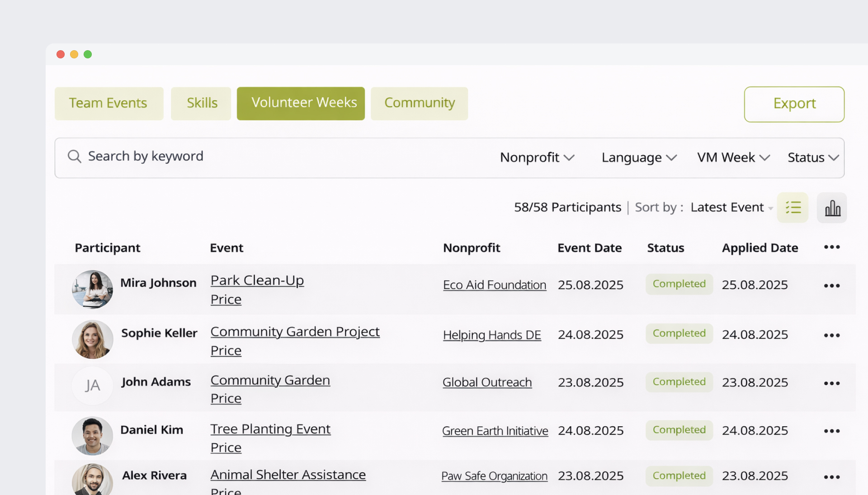
Task: Open the Community tab
Action: tap(419, 103)
